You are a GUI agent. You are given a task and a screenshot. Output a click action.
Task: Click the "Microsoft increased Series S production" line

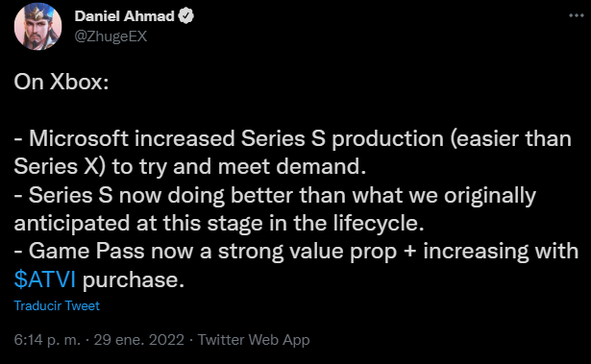click(x=293, y=138)
